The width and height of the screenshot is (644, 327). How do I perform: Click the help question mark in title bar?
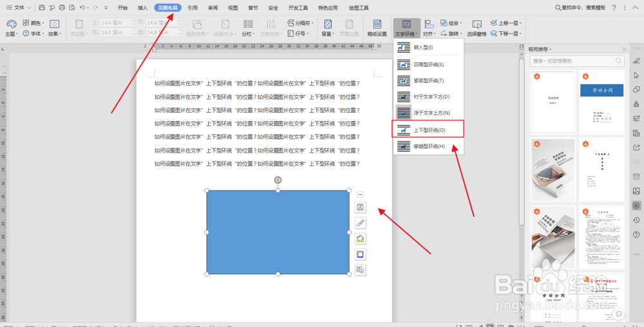614,7
